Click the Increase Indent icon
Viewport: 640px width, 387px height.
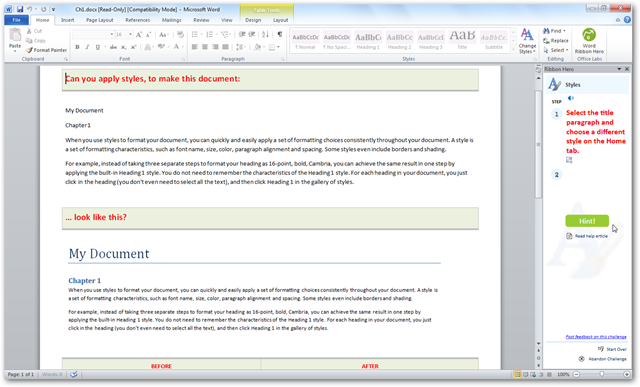(252, 35)
